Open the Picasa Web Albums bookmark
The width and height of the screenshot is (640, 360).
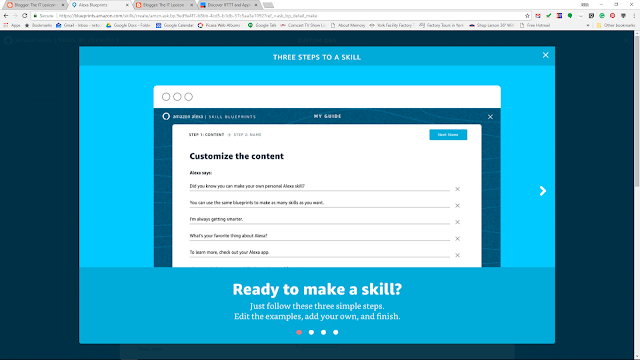(x=220, y=25)
